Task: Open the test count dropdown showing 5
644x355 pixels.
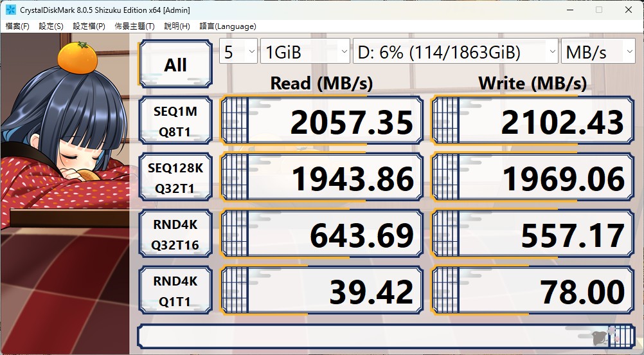Action: point(238,52)
